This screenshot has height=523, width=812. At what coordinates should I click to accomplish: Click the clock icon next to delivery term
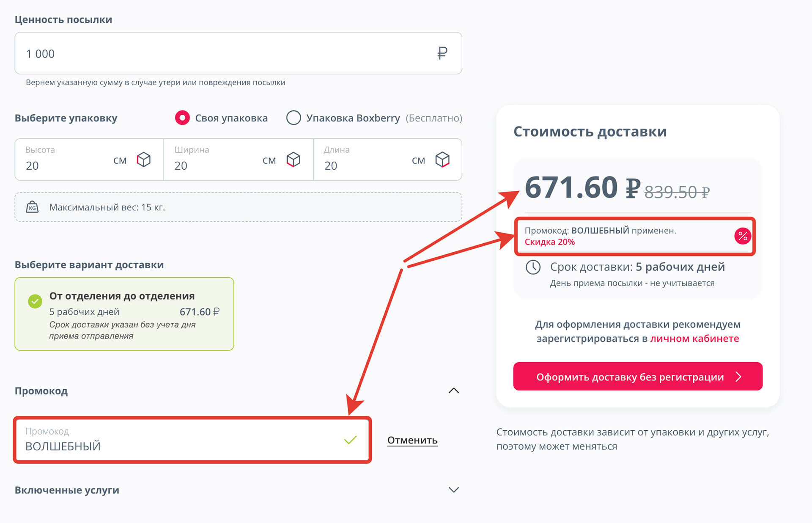click(534, 267)
